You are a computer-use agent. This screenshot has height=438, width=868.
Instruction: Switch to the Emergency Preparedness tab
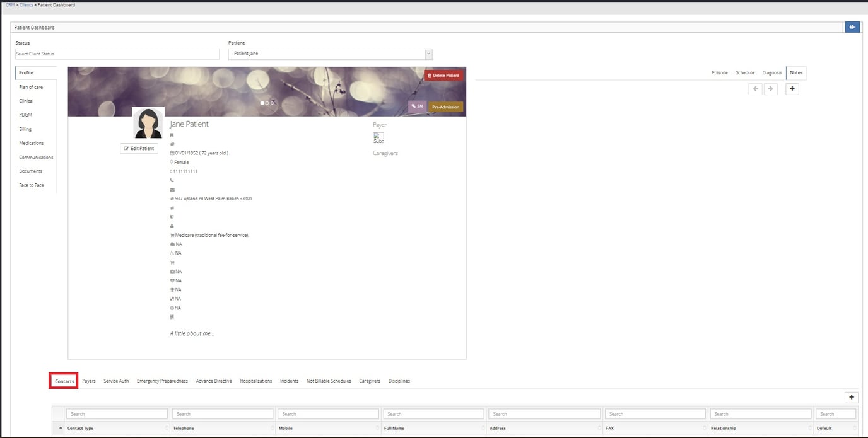point(162,381)
